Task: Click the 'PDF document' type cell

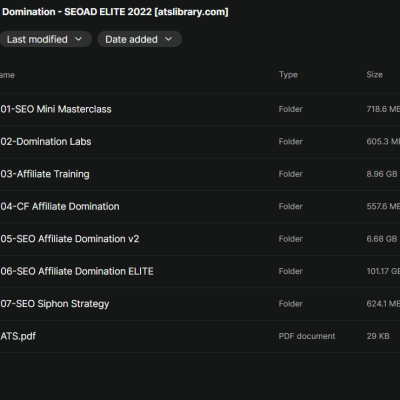Action: pyautogui.click(x=307, y=336)
